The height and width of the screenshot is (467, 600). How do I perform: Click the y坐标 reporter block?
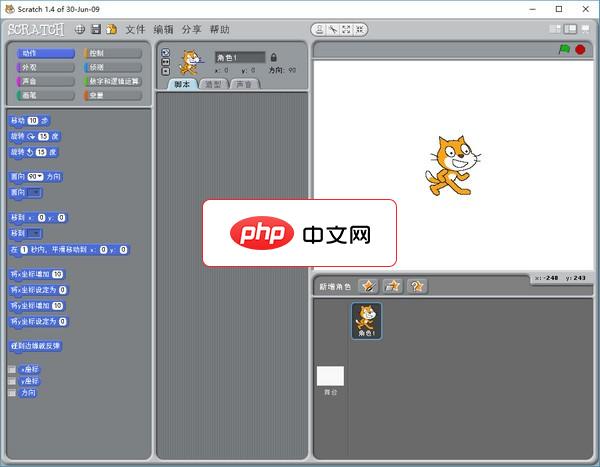(x=29, y=381)
